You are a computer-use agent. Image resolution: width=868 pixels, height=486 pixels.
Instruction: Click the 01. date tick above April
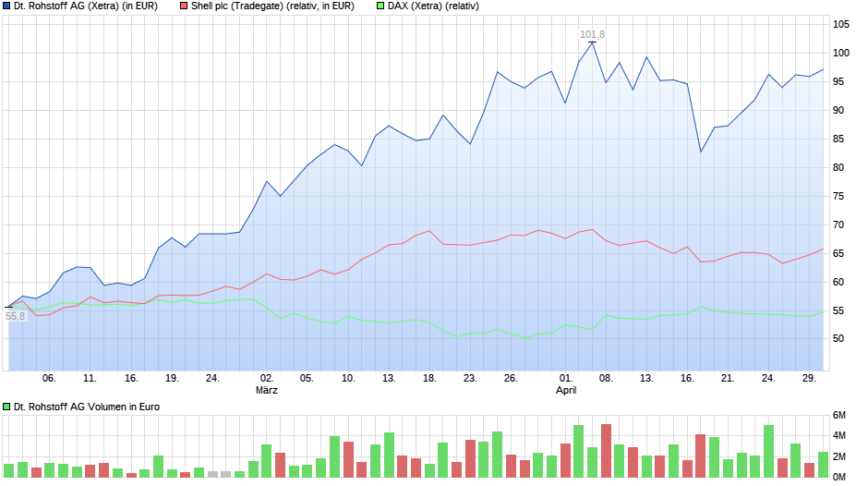(566, 379)
